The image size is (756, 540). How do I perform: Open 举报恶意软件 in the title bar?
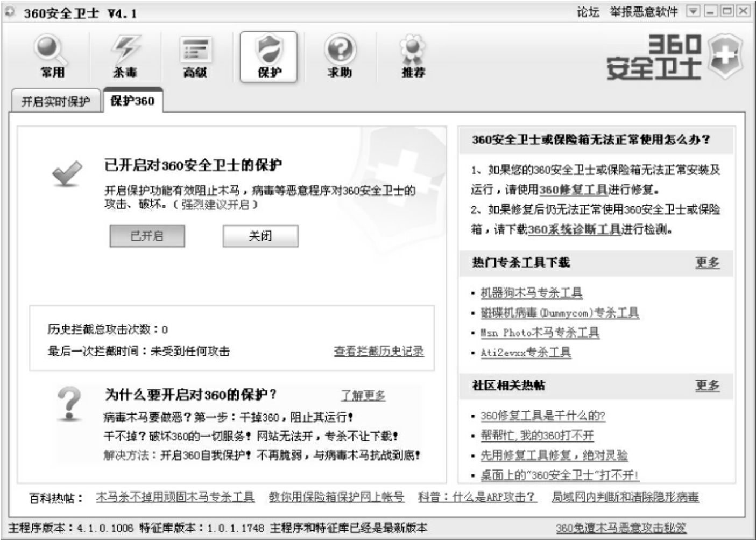point(644,12)
